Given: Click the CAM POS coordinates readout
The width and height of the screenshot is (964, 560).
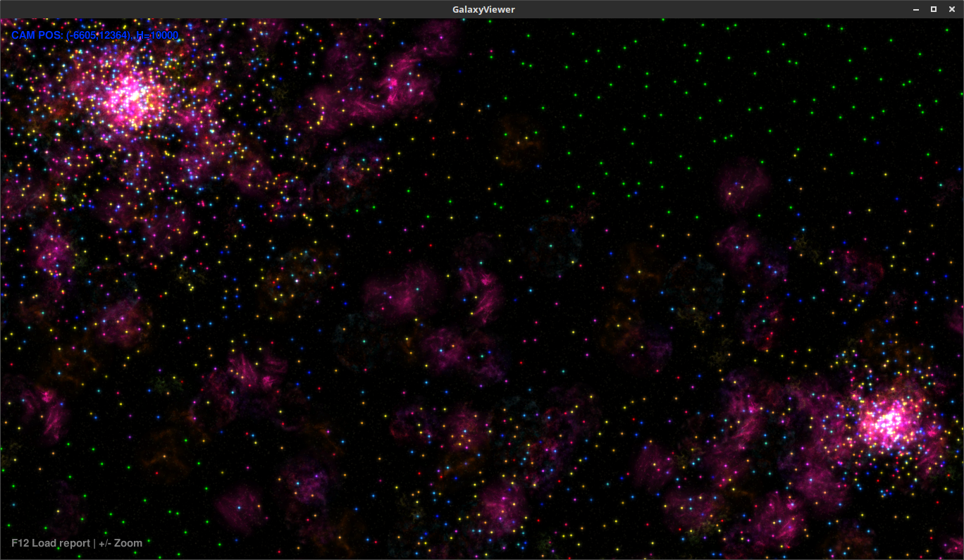Looking at the screenshot, I should [95, 35].
